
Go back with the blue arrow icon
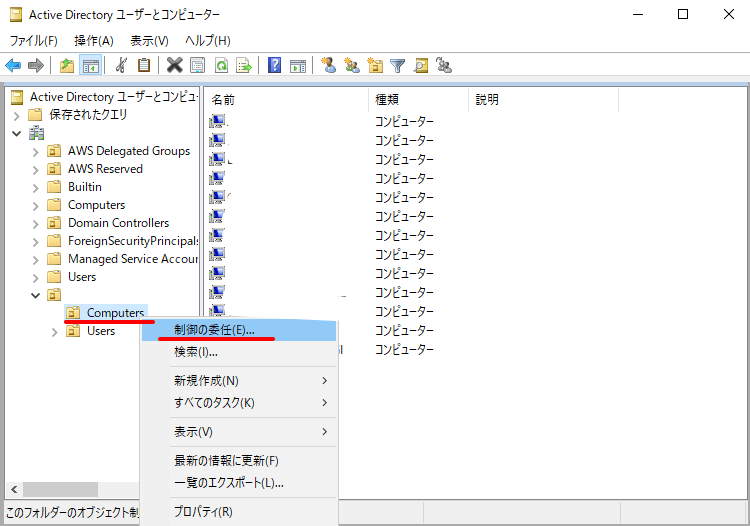click(x=13, y=65)
